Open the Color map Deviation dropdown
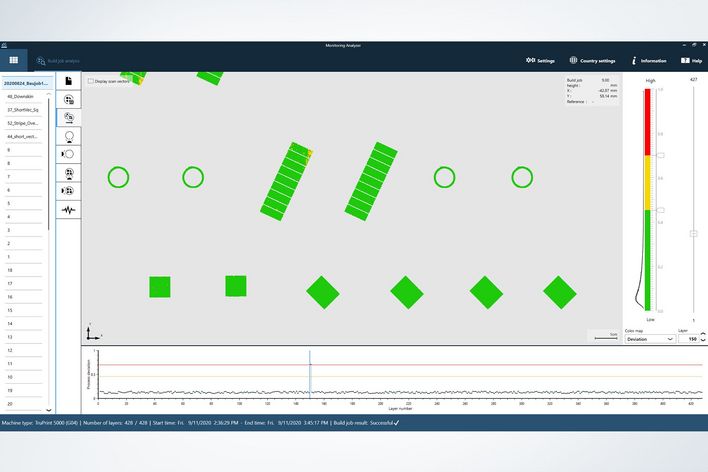This screenshot has height=472, width=708. [x=649, y=339]
